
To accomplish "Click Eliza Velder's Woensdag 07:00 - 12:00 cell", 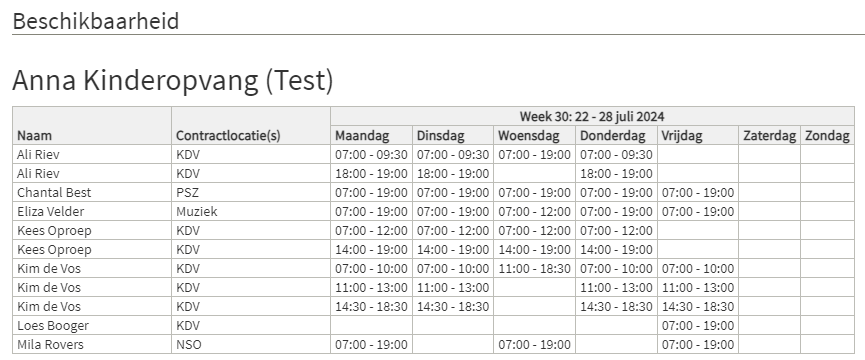I will [535, 212].
